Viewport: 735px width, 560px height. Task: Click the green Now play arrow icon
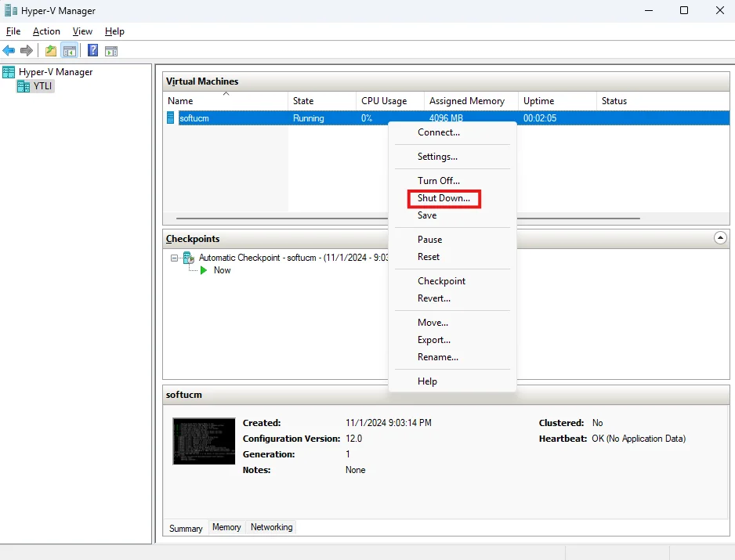click(x=204, y=270)
